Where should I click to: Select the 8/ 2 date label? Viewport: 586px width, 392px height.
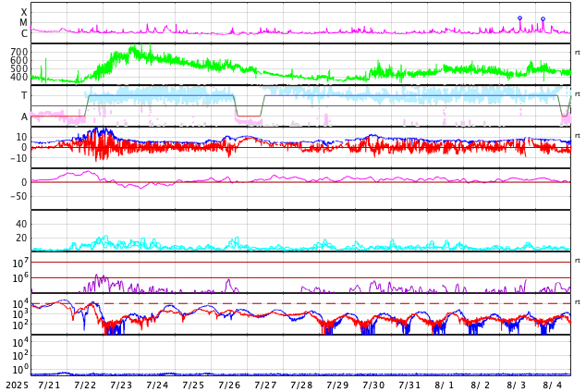[x=481, y=386]
